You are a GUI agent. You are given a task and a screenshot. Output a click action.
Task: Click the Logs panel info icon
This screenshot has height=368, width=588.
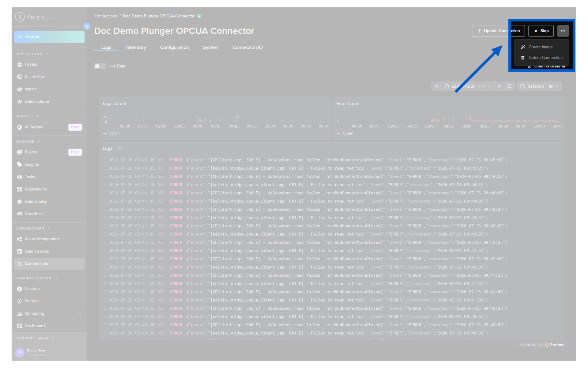click(x=120, y=148)
